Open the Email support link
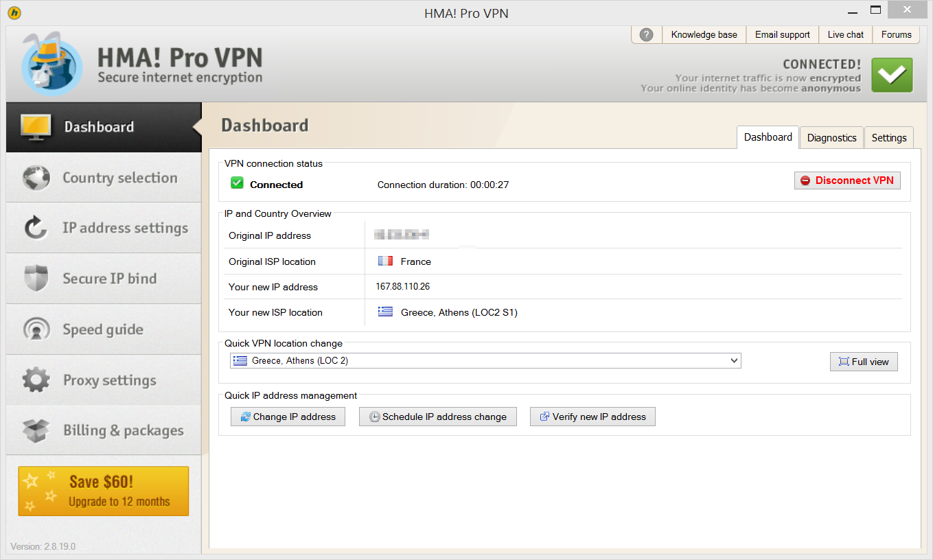 (783, 35)
